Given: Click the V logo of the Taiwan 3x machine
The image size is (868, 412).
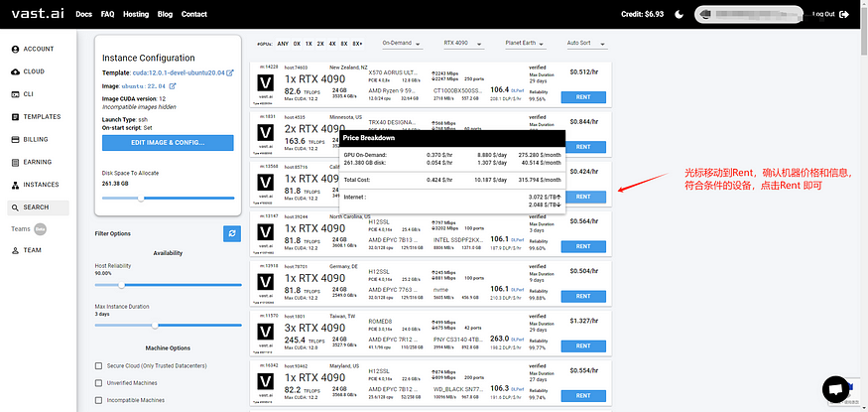Looking at the screenshot, I should pyautogui.click(x=266, y=334).
